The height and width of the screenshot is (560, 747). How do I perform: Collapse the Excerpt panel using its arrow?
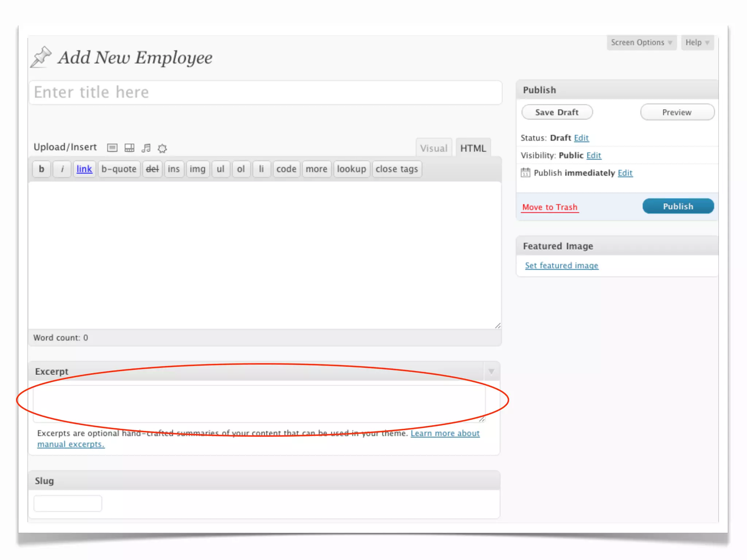(x=491, y=372)
